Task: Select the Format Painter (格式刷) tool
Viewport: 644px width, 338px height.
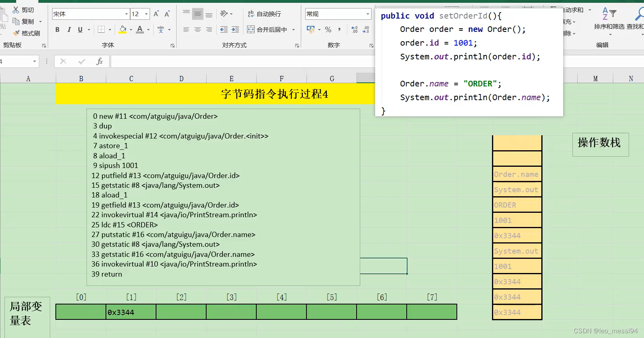Action: [27, 33]
